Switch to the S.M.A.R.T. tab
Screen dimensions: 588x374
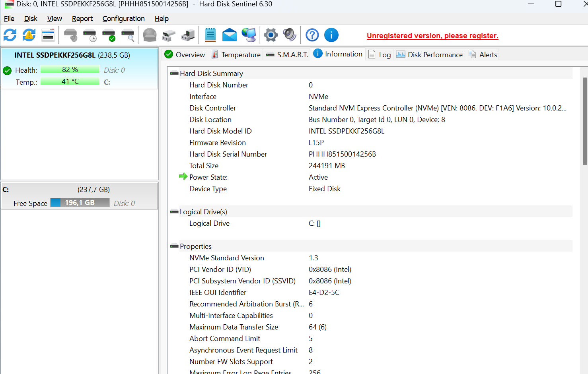(x=286, y=54)
